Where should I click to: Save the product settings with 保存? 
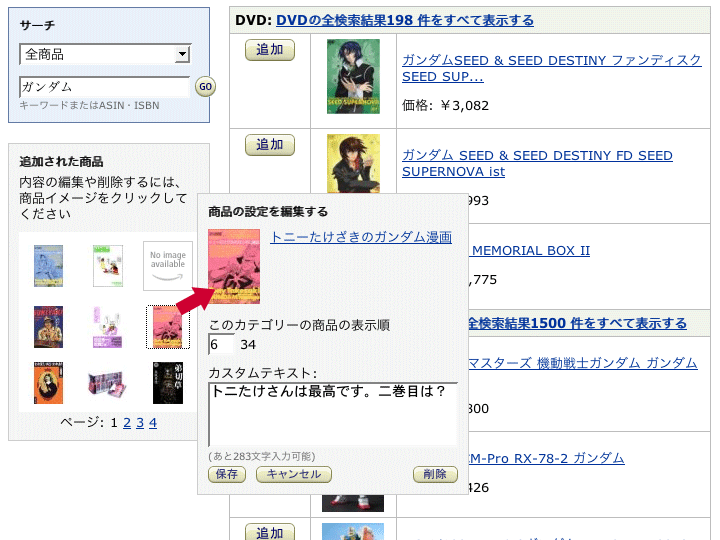227,474
